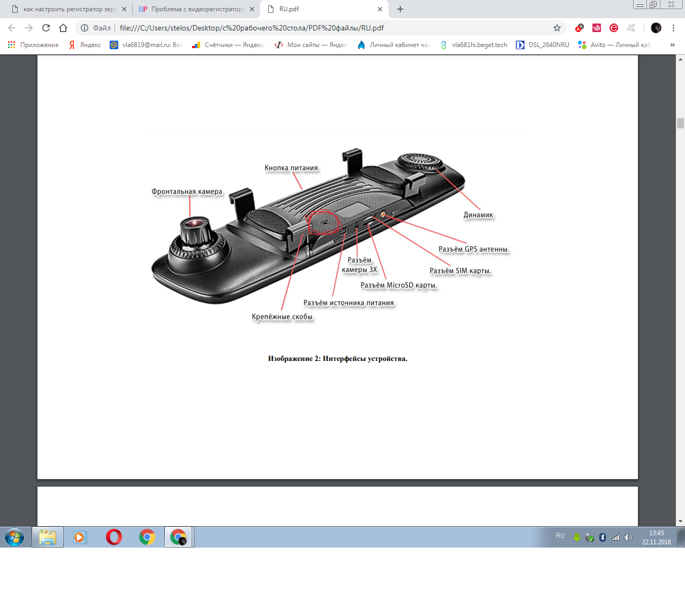The width and height of the screenshot is (685, 616).
Task: Open the Приложения apps shortcut
Action: click(x=33, y=45)
